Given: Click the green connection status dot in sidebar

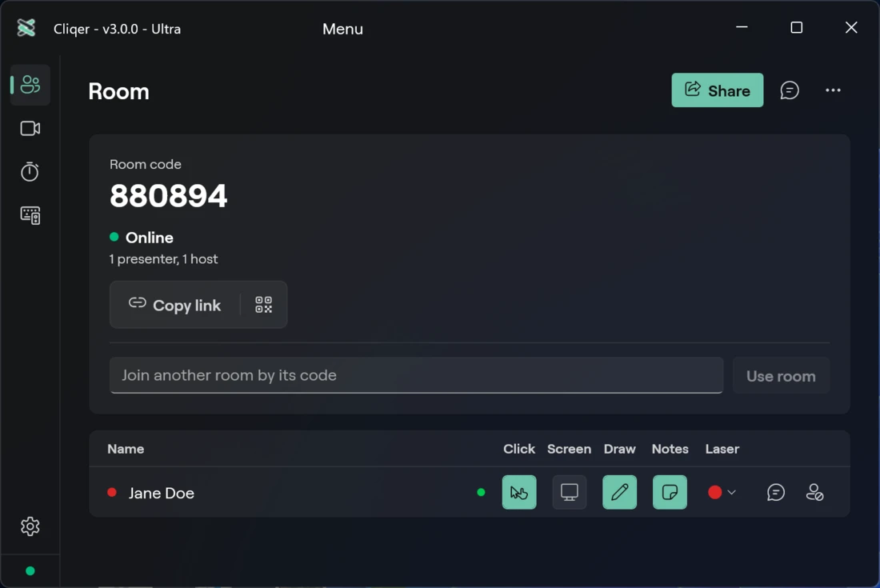Looking at the screenshot, I should click(30, 571).
